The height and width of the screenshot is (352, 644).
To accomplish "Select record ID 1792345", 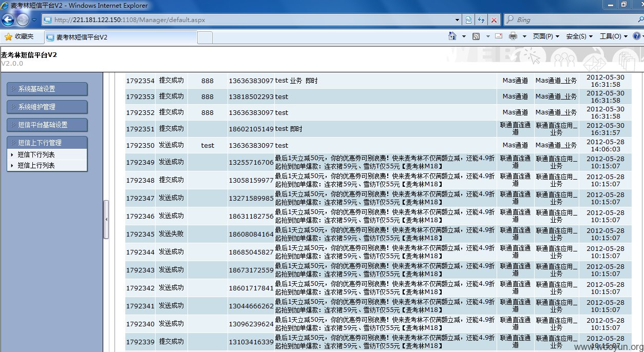I will [x=140, y=234].
